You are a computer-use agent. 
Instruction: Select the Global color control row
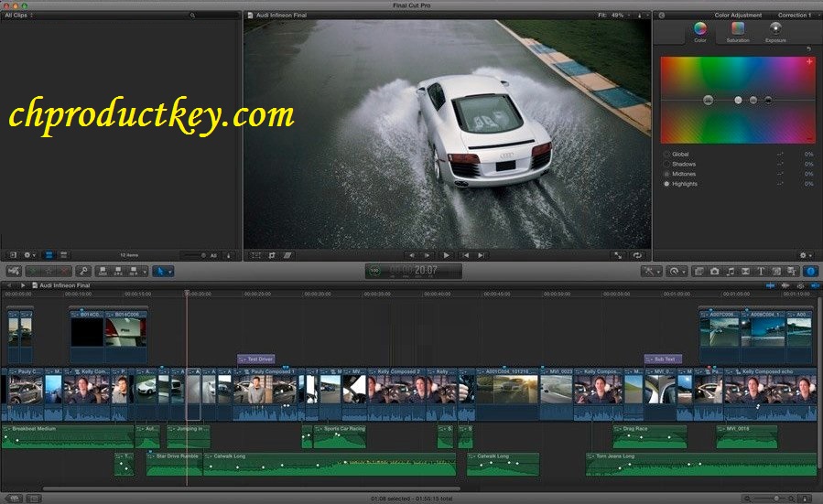738,155
